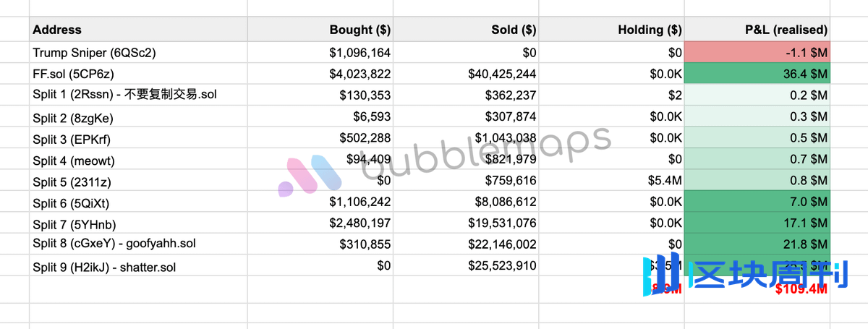Click the red -1.1 $M P&L cell
Viewport: 868px width, 329px height.
[757, 52]
